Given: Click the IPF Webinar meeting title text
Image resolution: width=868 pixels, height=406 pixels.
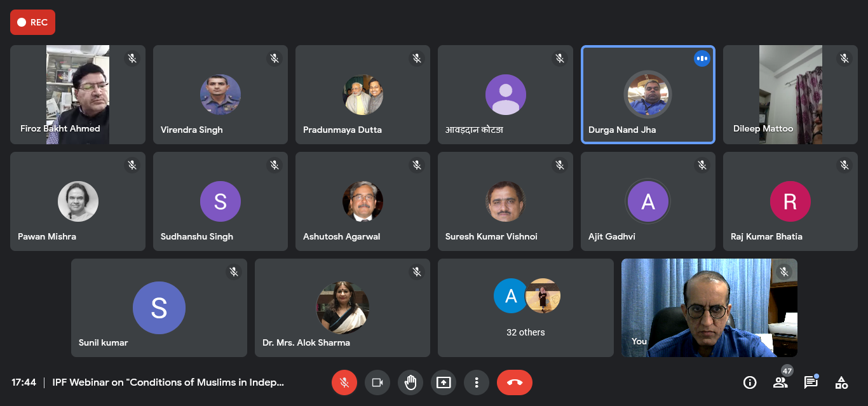Looking at the screenshot, I should click(168, 382).
